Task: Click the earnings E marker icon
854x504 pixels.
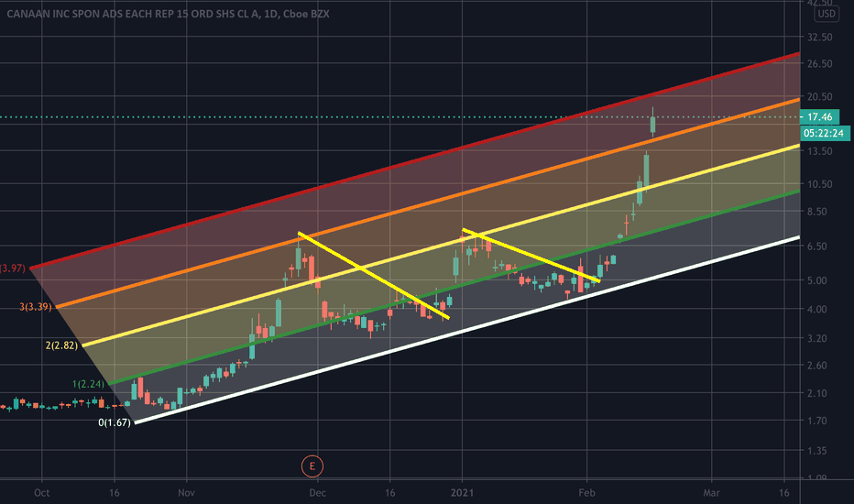Action: tap(312, 466)
